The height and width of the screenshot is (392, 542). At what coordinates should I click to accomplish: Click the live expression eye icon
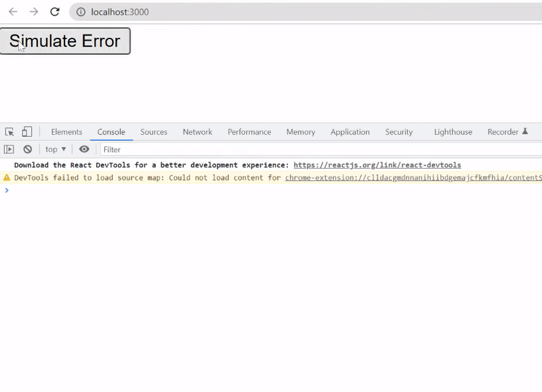[x=84, y=149]
